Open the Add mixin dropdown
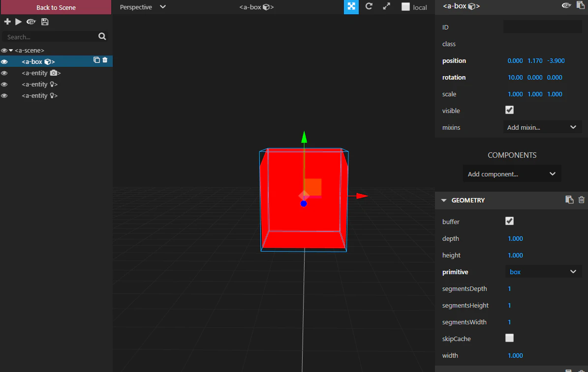 click(542, 127)
